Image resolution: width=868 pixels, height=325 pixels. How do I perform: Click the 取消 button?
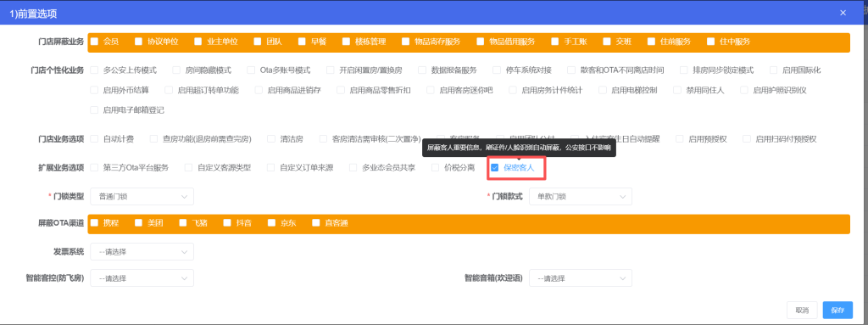click(x=802, y=310)
